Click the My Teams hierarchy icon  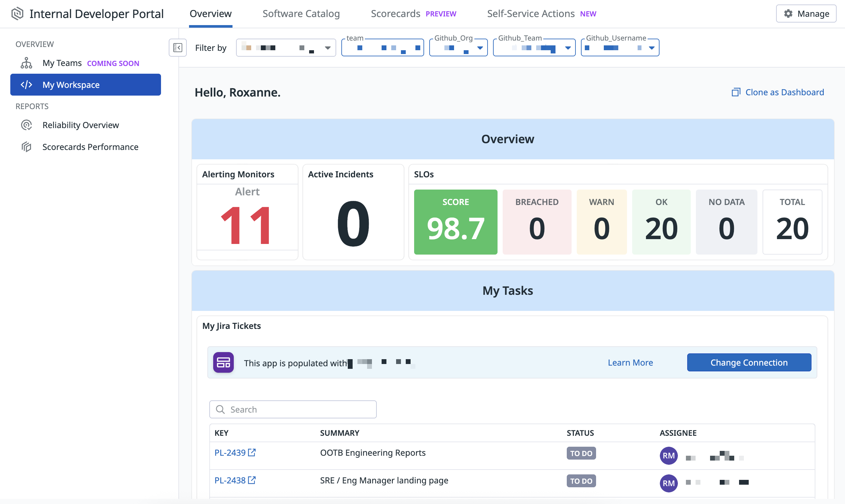(x=26, y=63)
